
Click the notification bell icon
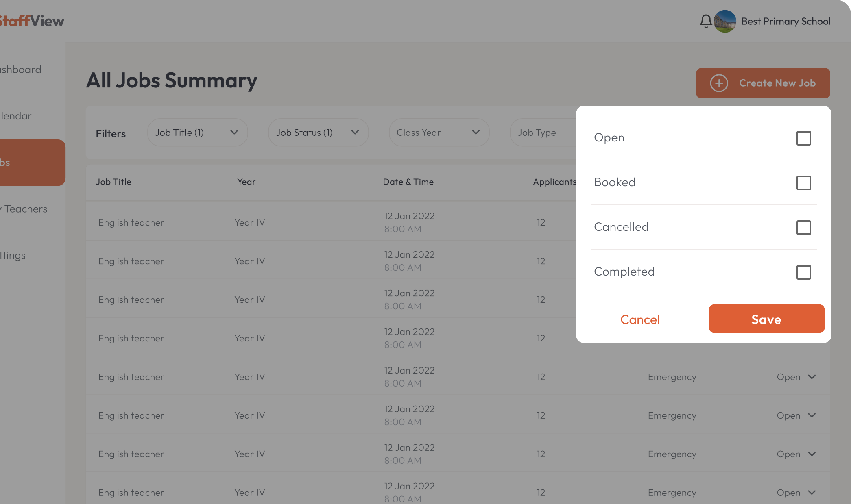(x=706, y=21)
